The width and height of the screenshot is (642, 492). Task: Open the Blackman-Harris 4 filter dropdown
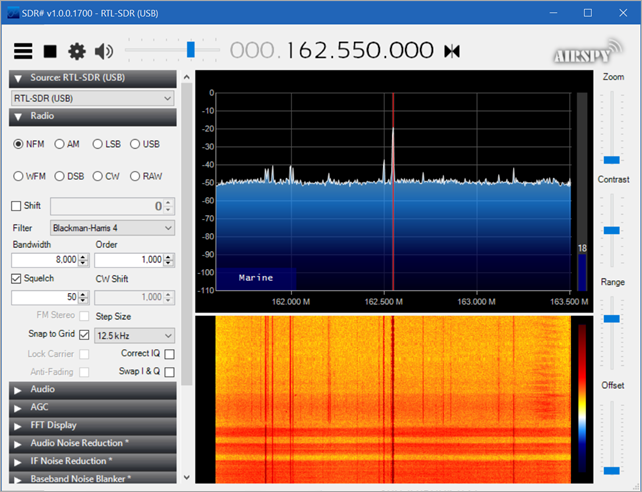pyautogui.click(x=112, y=228)
